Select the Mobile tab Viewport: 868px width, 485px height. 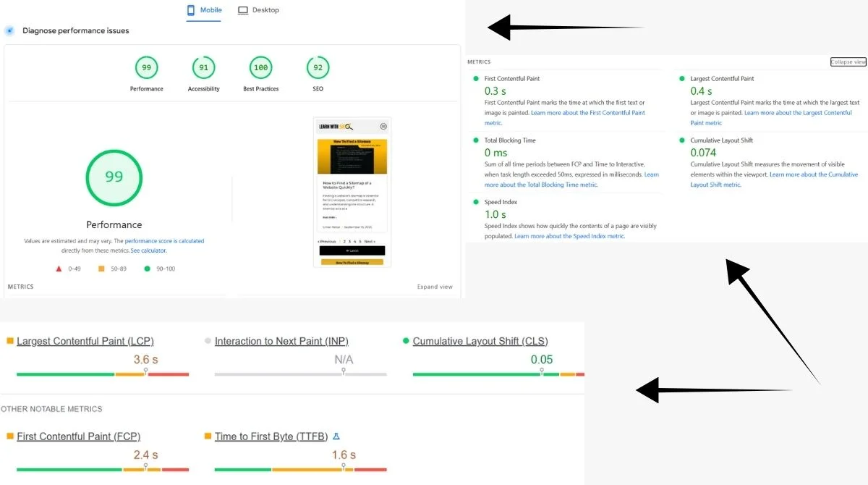point(204,9)
